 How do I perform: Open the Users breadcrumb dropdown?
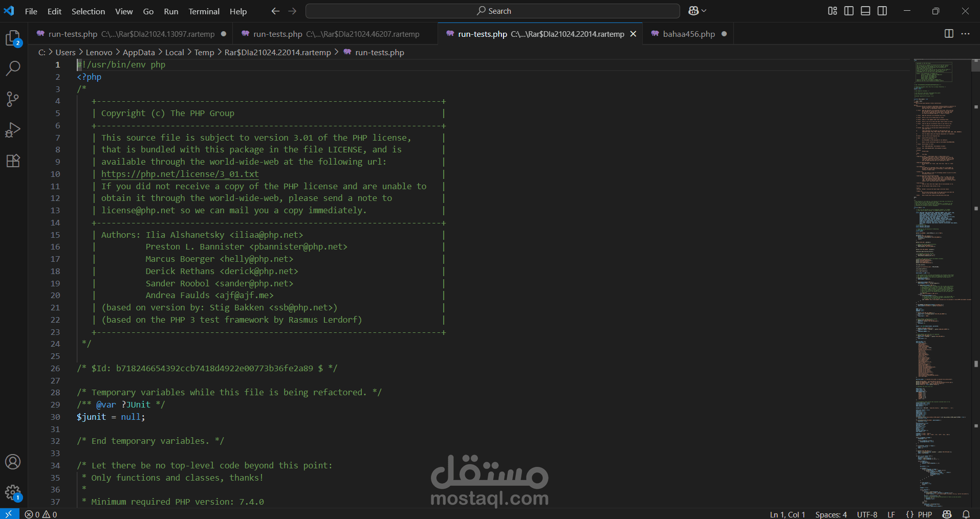tap(65, 52)
